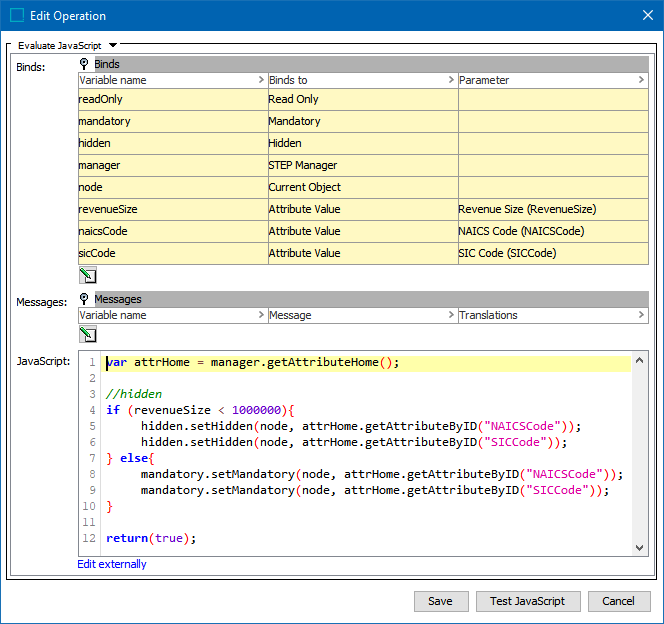664x624 pixels.
Task: Click the Edit Operation window icon
Action: click(17, 15)
